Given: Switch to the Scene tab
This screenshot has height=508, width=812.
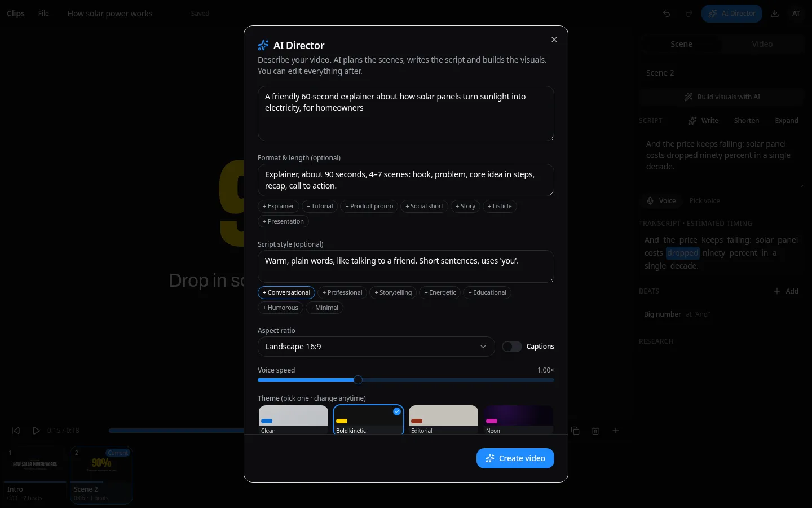Looking at the screenshot, I should [x=681, y=44].
